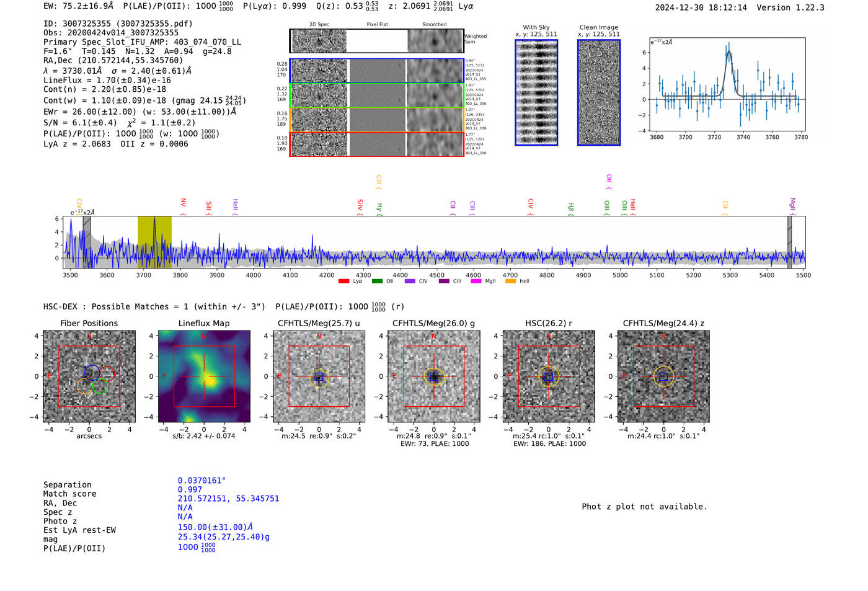The image size is (868, 591).
Task: Click the magenta MgII legend swatch
Action: (476, 281)
